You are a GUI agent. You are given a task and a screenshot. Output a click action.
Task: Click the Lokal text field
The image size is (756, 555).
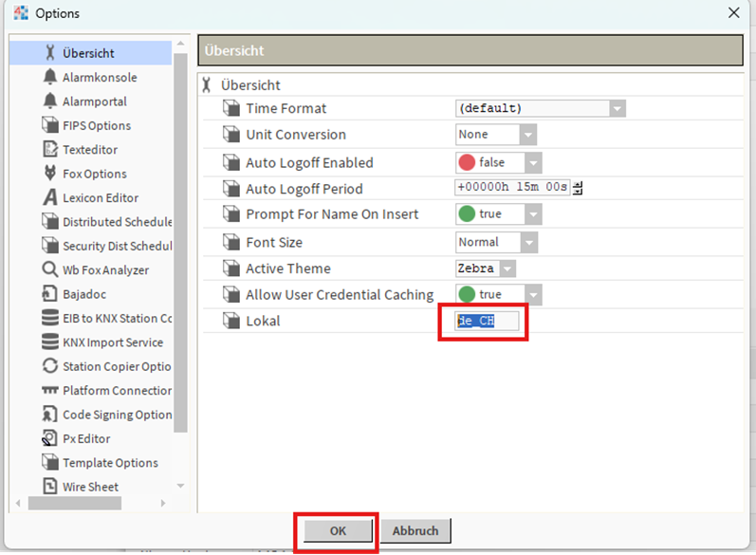point(487,321)
